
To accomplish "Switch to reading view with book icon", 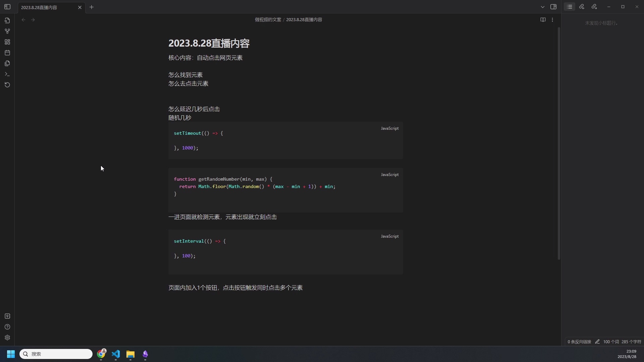I will click(543, 20).
